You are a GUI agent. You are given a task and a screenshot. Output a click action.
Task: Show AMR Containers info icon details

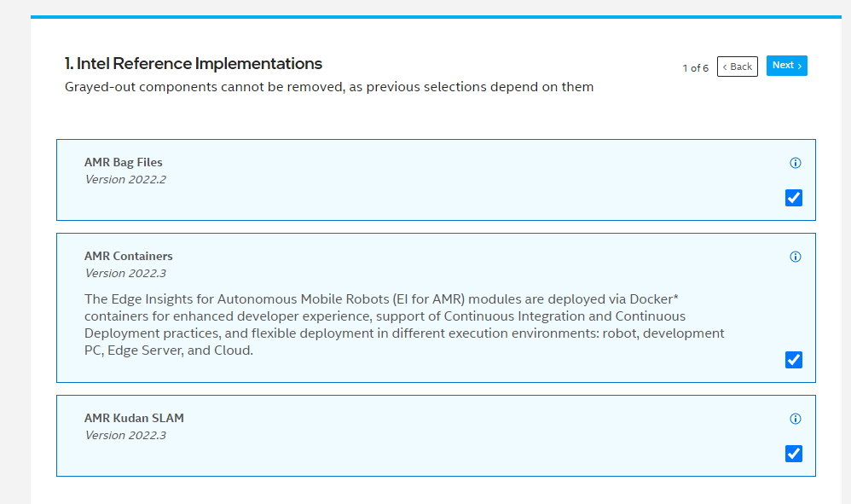pyautogui.click(x=796, y=257)
